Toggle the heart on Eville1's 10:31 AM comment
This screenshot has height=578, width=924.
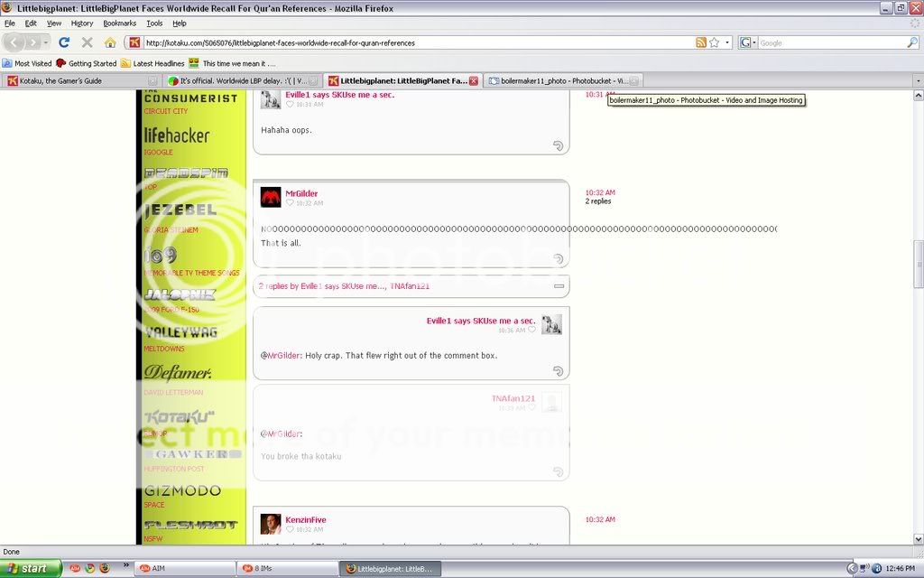[290, 105]
